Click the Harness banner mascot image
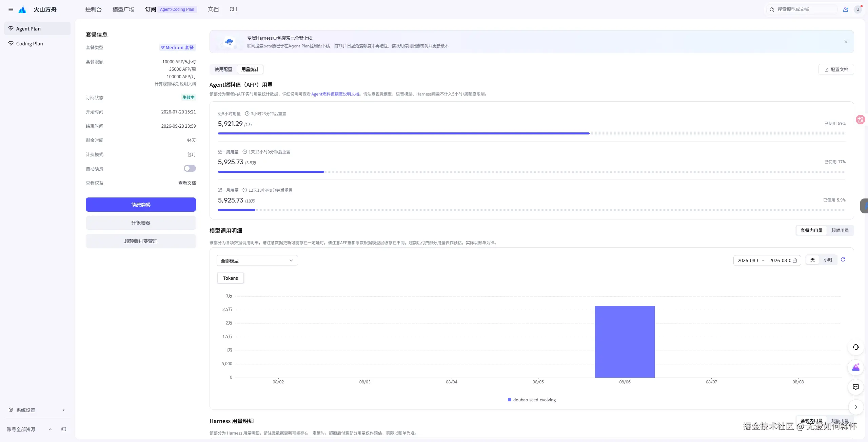This screenshot has width=868, height=442. (x=229, y=42)
